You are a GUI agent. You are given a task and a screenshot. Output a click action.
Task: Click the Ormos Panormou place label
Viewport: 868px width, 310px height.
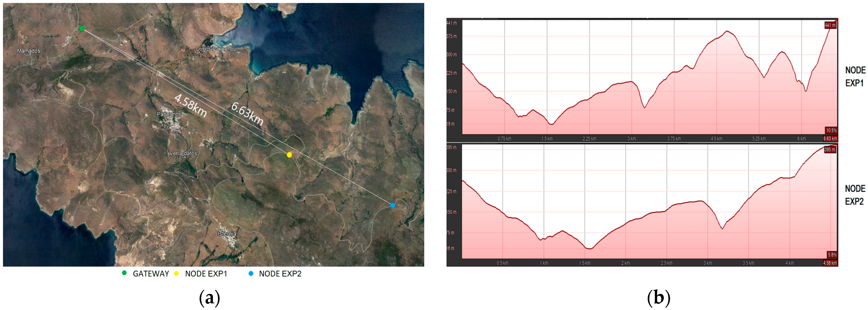tap(216, 49)
